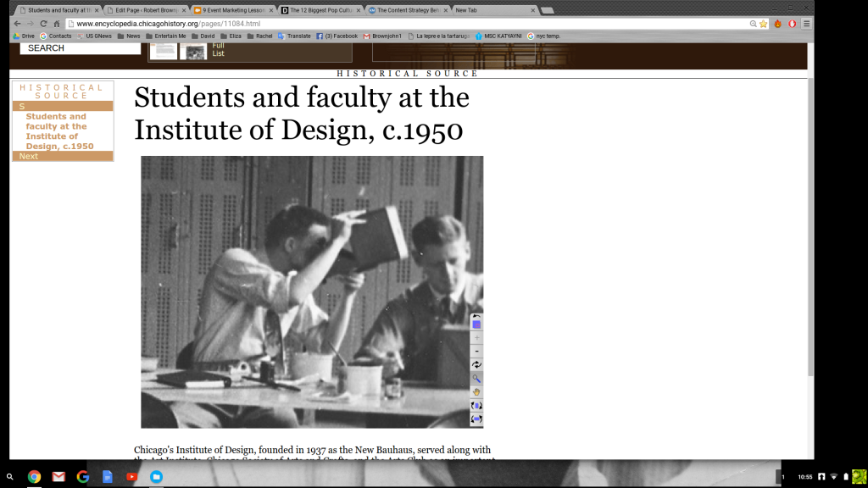Open the La lepre e la tartaruga bookmark
Viewport: 868px width, 488px height.
pos(438,36)
